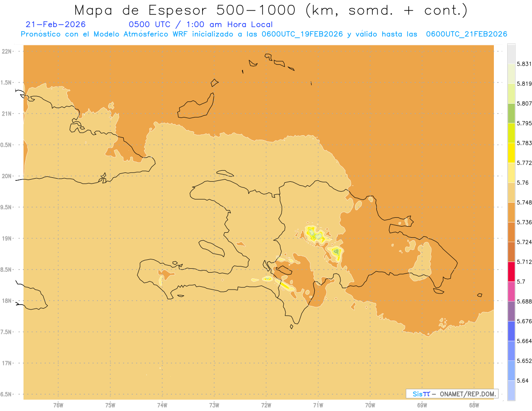Screen dimensions: 532x411
Task: Click the legend value '5.795'
Action: coord(524,123)
